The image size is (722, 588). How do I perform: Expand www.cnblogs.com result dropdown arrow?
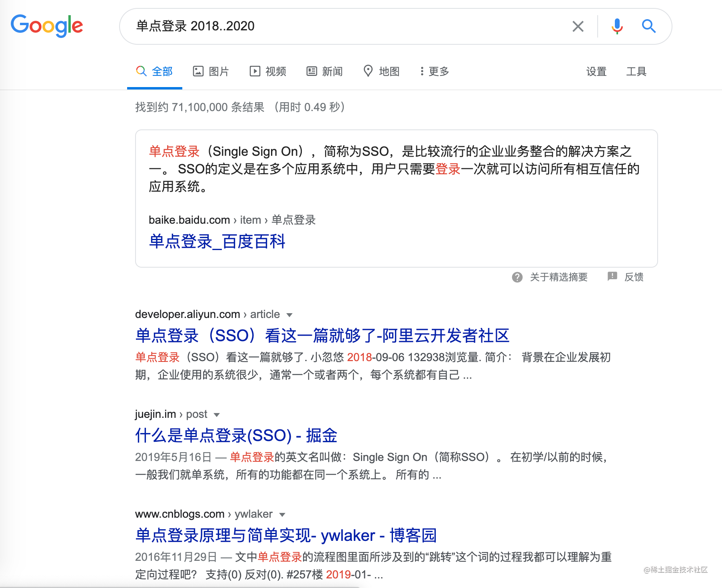282,514
